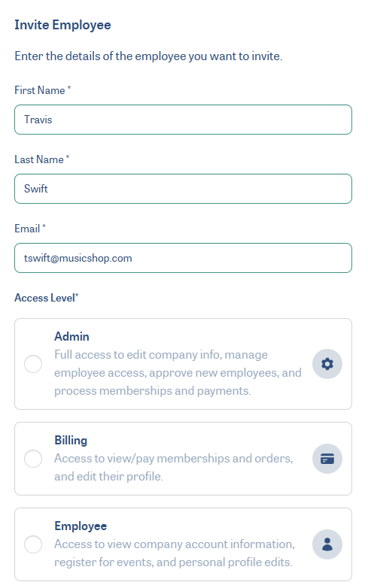This screenshot has width=368, height=588.
Task: Click the Employee person icon
Action: pos(327,544)
